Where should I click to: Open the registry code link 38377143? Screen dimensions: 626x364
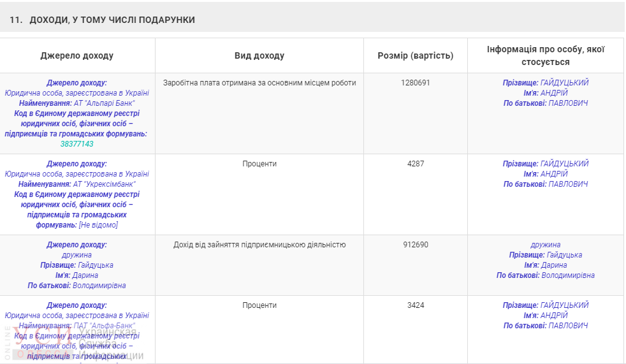click(x=76, y=144)
